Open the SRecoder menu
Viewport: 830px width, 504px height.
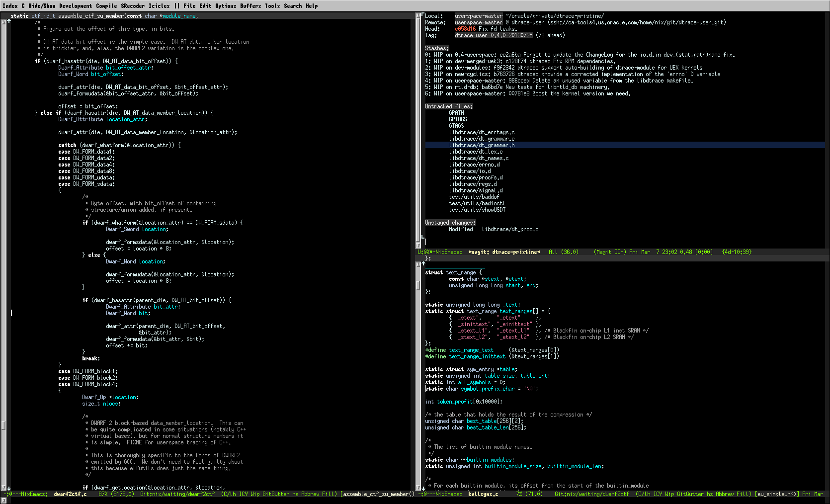(x=133, y=6)
